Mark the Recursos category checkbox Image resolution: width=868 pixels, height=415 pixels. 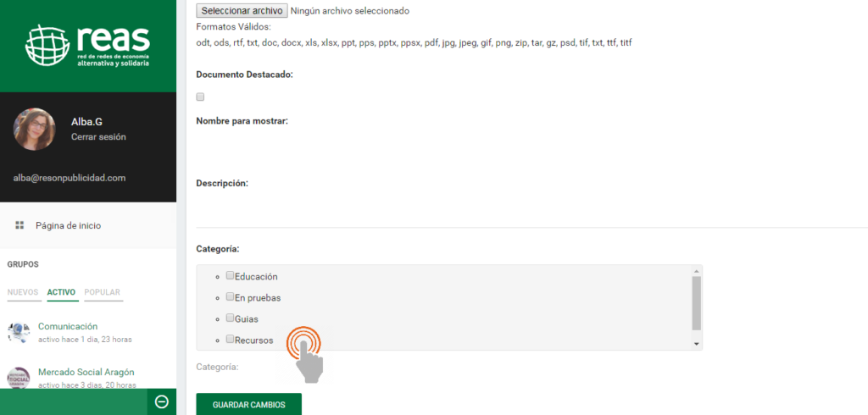coord(231,340)
